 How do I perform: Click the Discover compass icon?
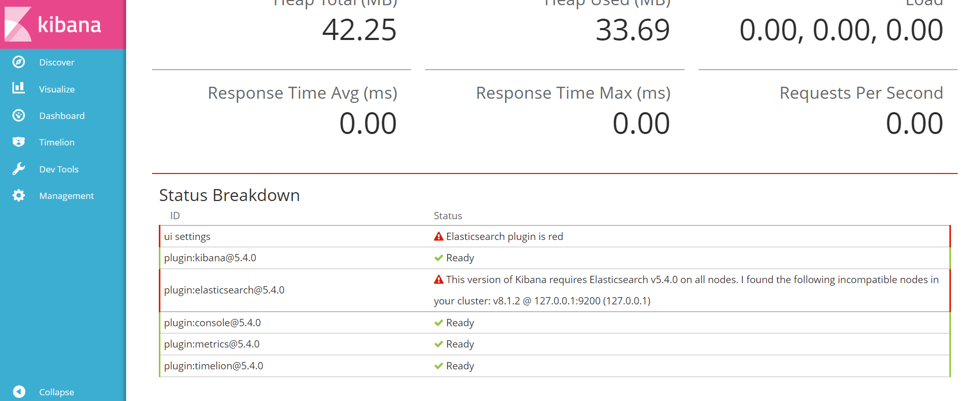click(19, 62)
